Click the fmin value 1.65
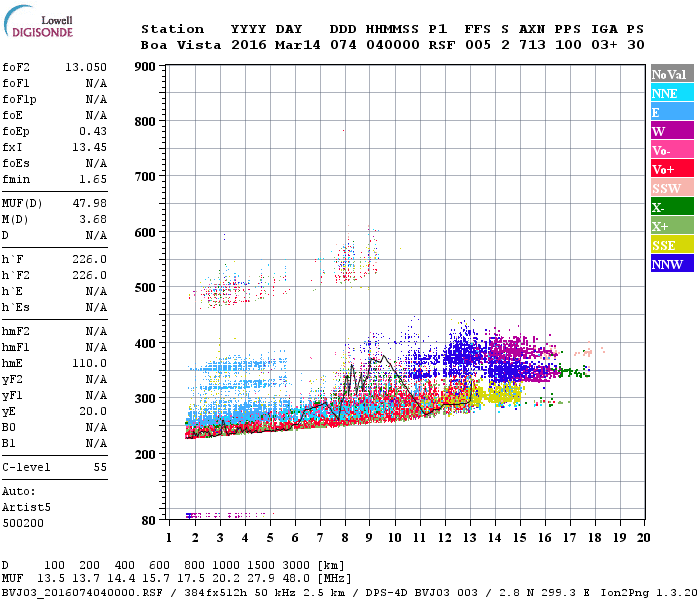The height and width of the screenshot is (600, 700). 93,179
